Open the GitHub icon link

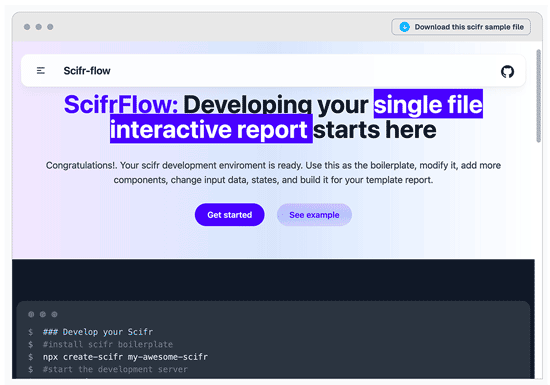(x=507, y=72)
